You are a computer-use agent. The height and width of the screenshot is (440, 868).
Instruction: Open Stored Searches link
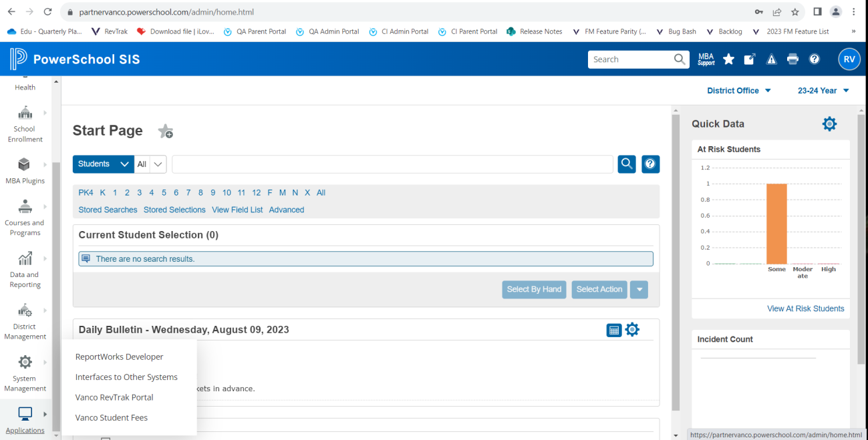click(x=108, y=210)
